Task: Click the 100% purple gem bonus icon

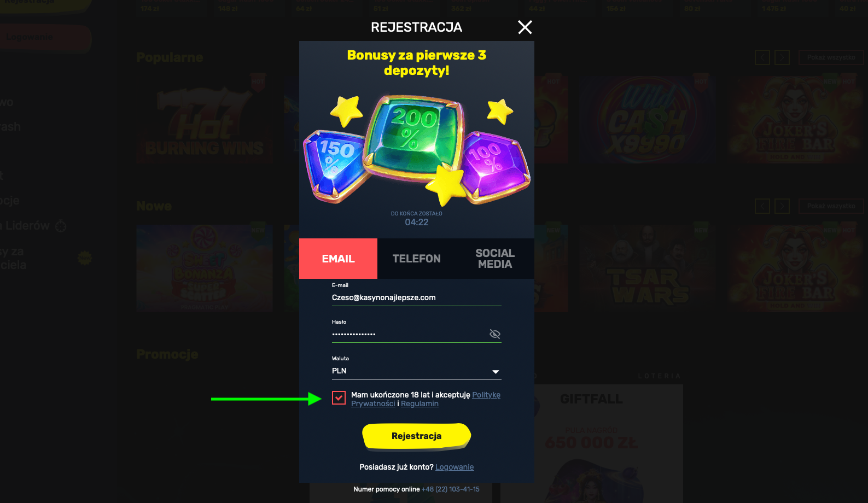Action: click(494, 165)
